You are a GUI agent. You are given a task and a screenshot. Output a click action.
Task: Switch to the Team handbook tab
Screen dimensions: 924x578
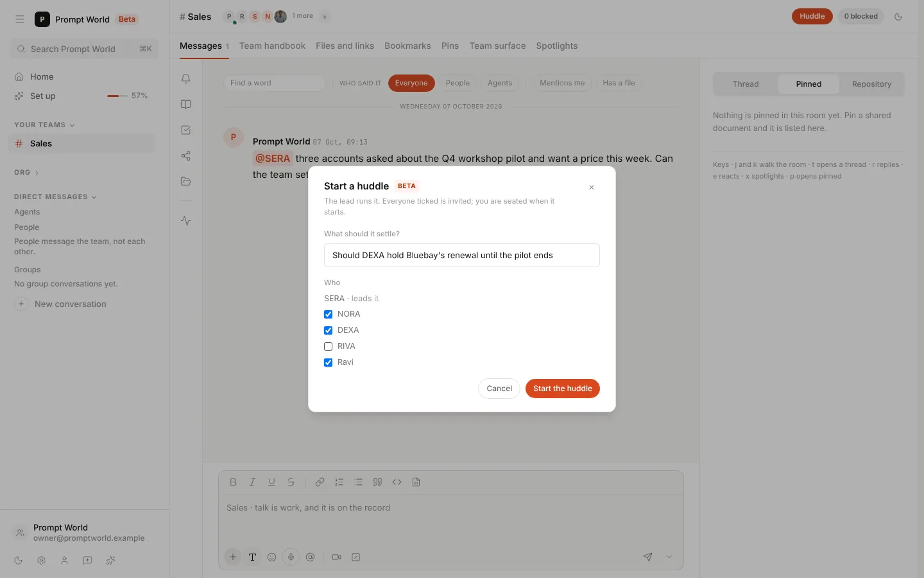point(272,46)
